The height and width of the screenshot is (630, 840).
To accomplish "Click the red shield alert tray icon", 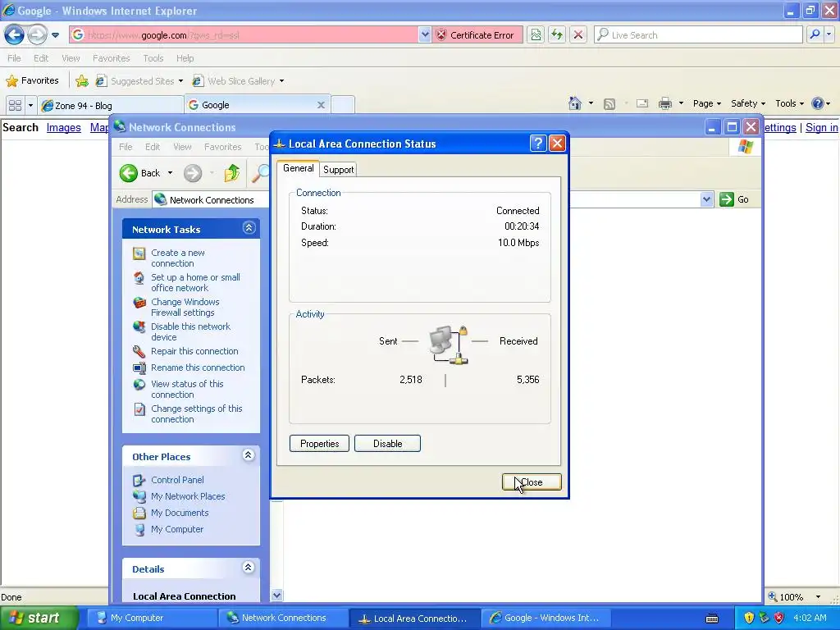I will tap(779, 618).
